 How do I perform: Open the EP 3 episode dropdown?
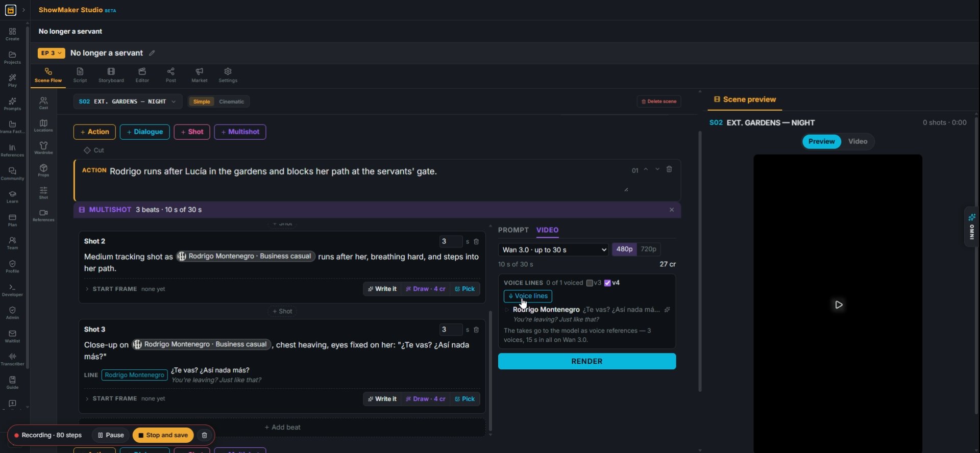click(x=51, y=53)
